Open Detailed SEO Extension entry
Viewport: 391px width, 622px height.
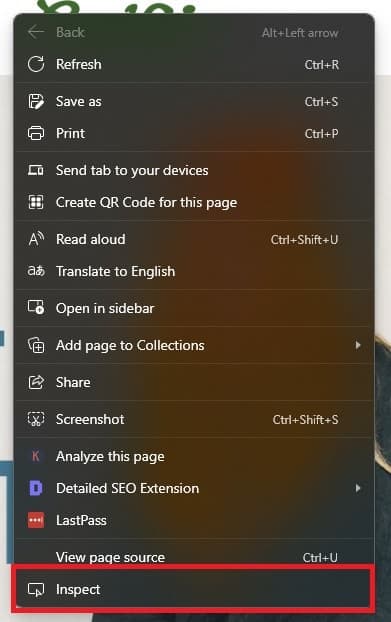194,488
